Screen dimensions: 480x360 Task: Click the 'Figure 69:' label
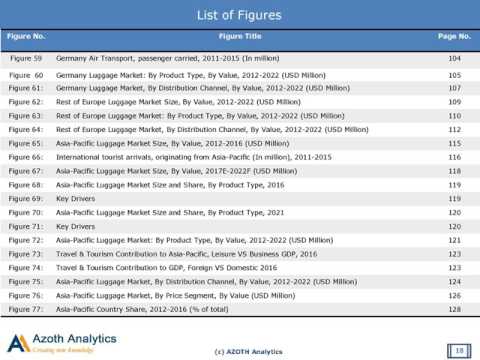pos(26,199)
